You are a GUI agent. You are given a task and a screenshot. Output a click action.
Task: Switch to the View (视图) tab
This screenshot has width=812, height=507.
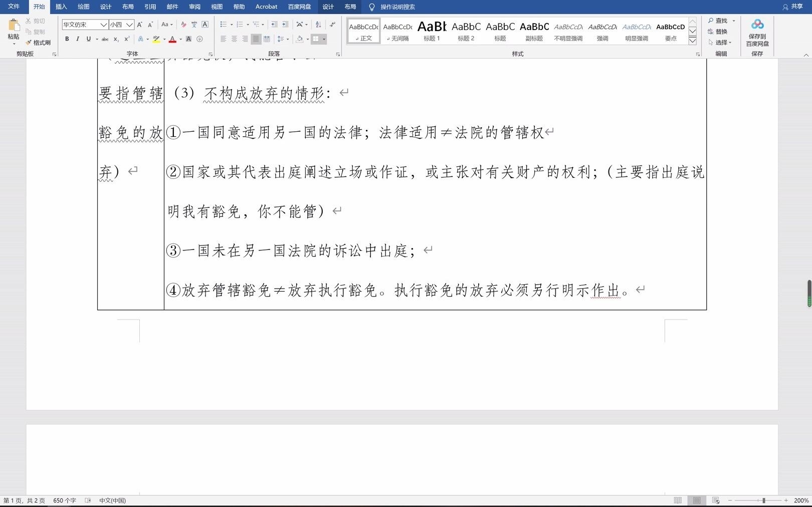217,7
